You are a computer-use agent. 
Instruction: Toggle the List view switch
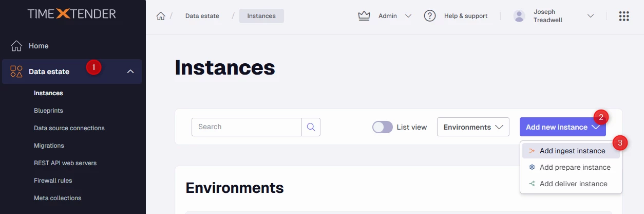pyautogui.click(x=383, y=127)
